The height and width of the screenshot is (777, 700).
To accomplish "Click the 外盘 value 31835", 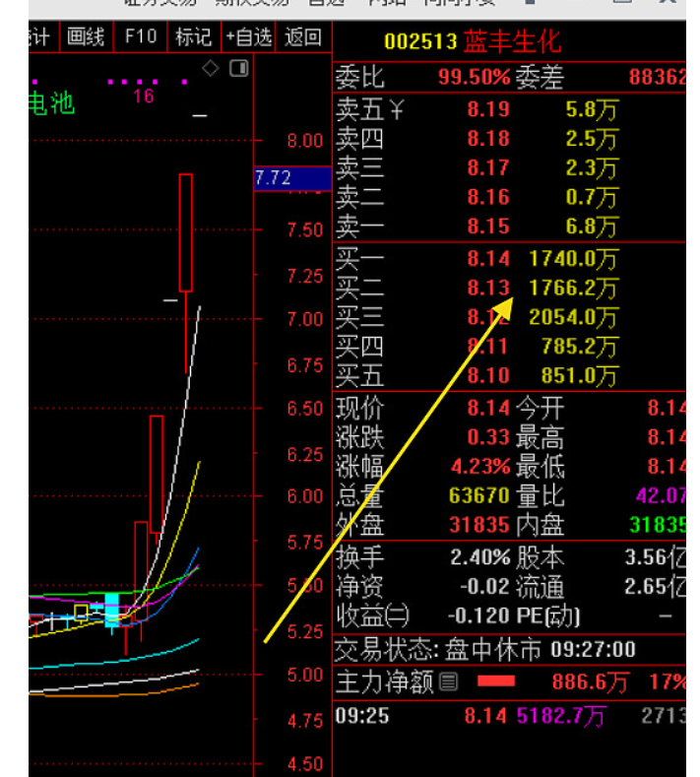I will click(x=479, y=525).
